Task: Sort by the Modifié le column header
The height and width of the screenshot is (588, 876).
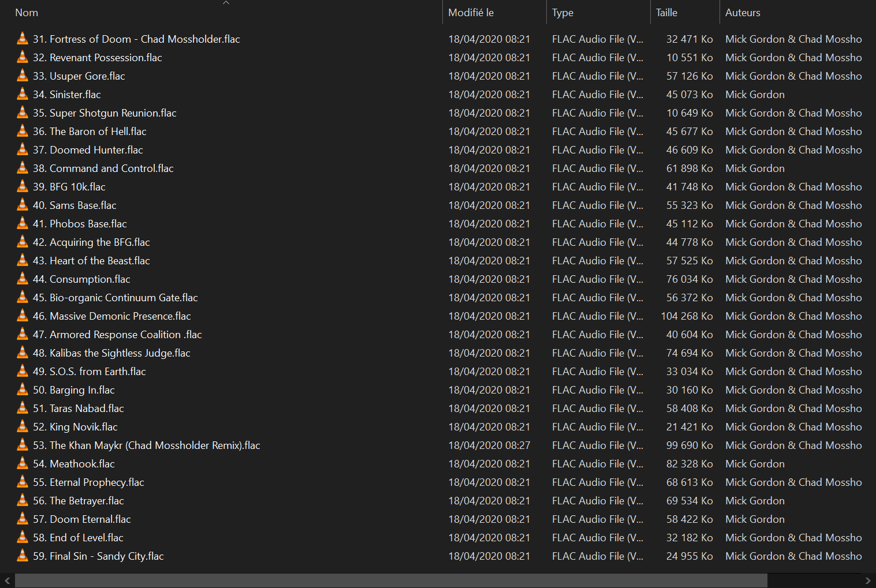Action: [471, 13]
